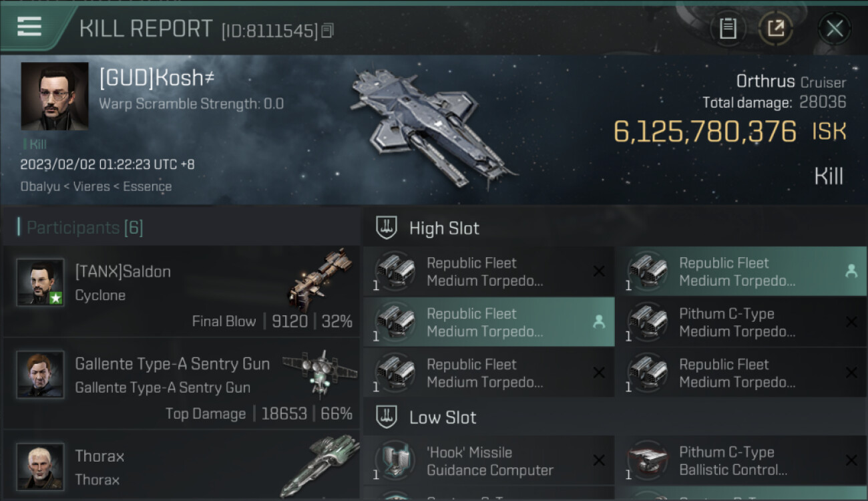Select Pithum C-Type Ballistic Control module
868x501 pixels.
coord(740,461)
